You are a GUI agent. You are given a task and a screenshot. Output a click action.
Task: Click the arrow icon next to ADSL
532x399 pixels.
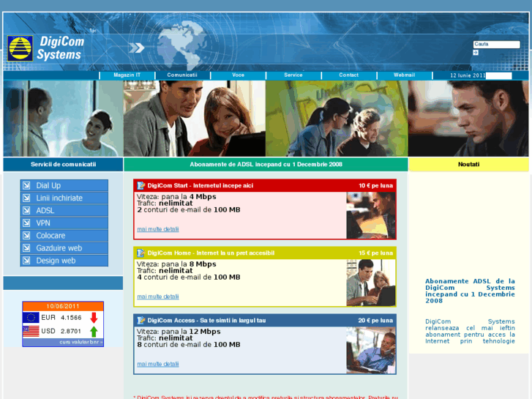click(x=26, y=211)
